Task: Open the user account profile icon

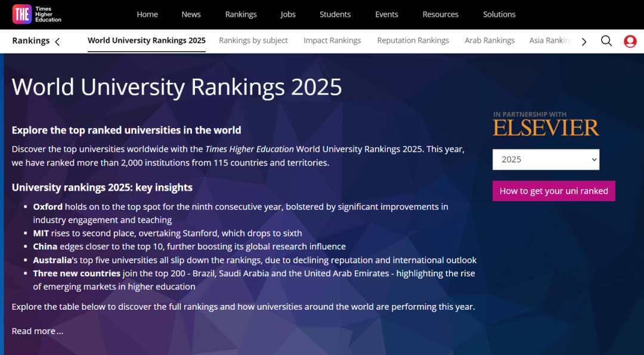Action: pos(630,41)
